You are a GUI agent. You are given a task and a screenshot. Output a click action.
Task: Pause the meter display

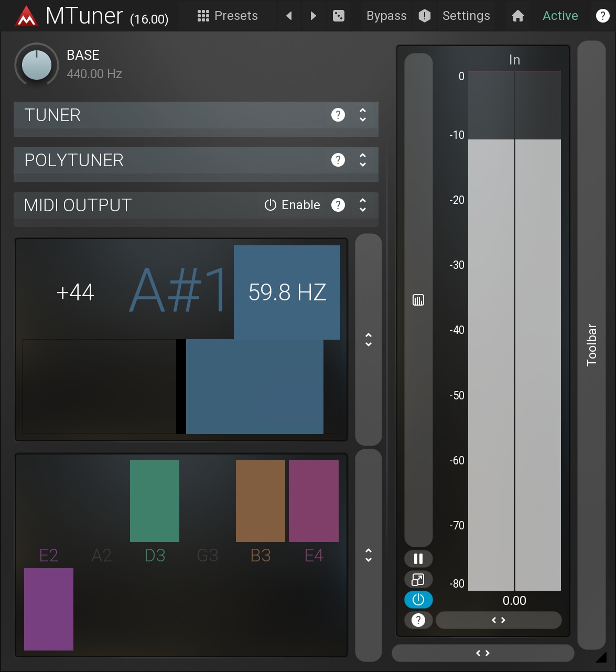pos(418,559)
